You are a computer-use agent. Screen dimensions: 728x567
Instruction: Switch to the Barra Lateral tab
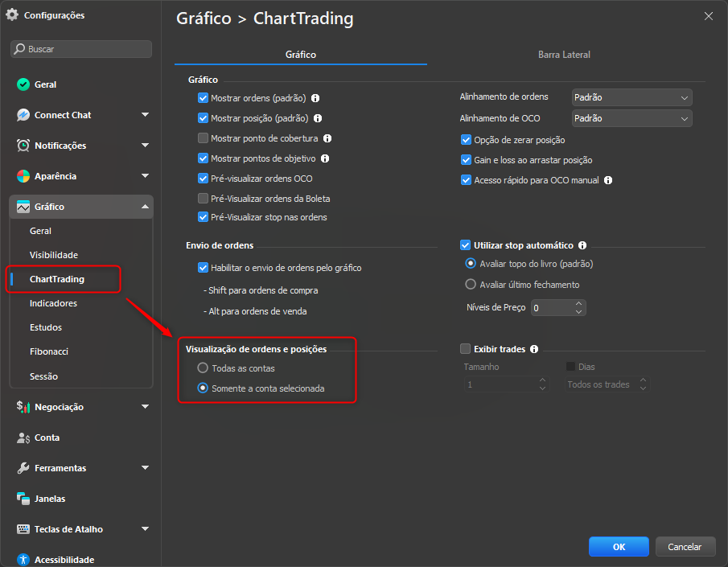pos(564,55)
